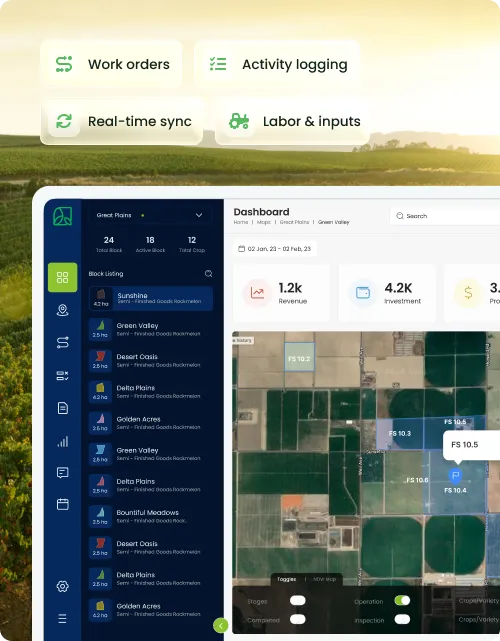Switch to the Toggles tab on map
This screenshot has width=500, height=641.
(x=287, y=579)
